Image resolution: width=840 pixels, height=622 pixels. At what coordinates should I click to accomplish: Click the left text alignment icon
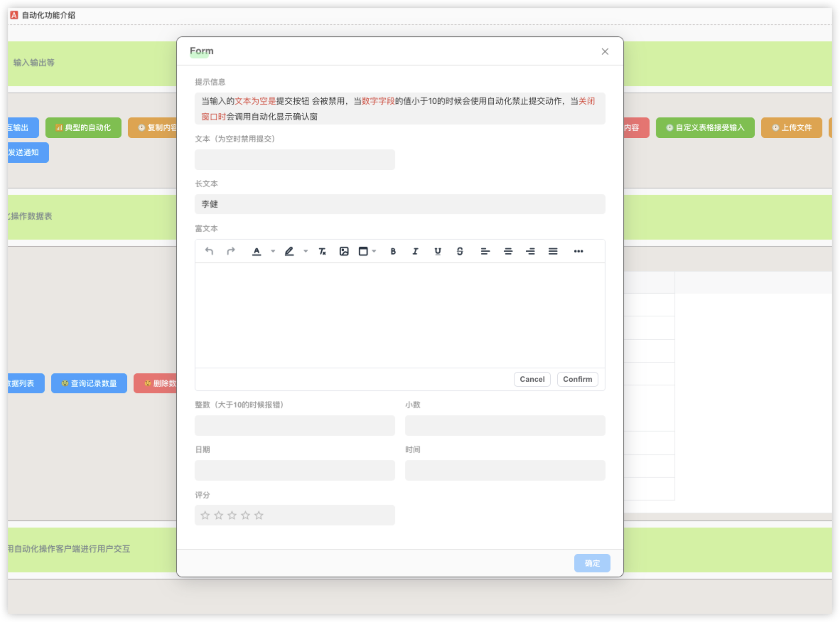coord(484,251)
